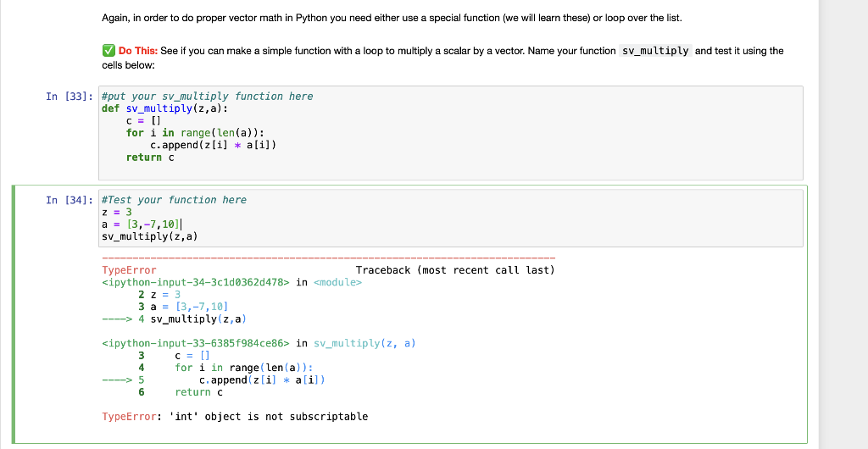868x449 pixels.
Task: Click the arrow line '4 sv_multiply(z,a)' in traceback
Action: tap(174, 319)
